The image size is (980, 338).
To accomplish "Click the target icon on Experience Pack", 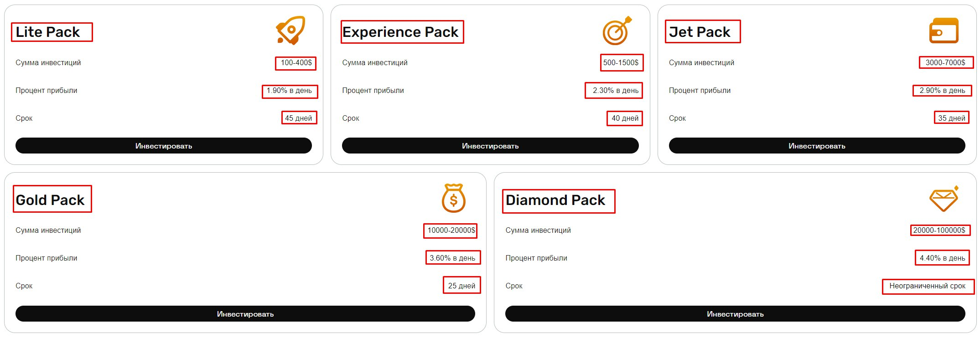I will click(x=617, y=31).
